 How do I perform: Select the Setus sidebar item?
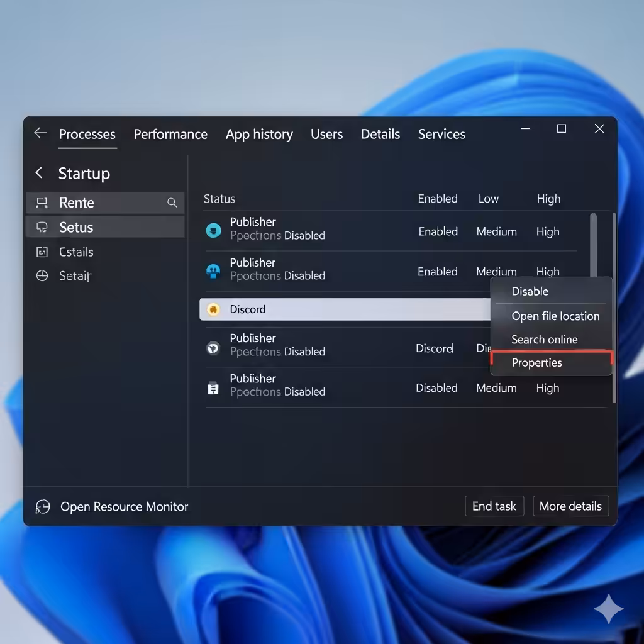(x=105, y=227)
